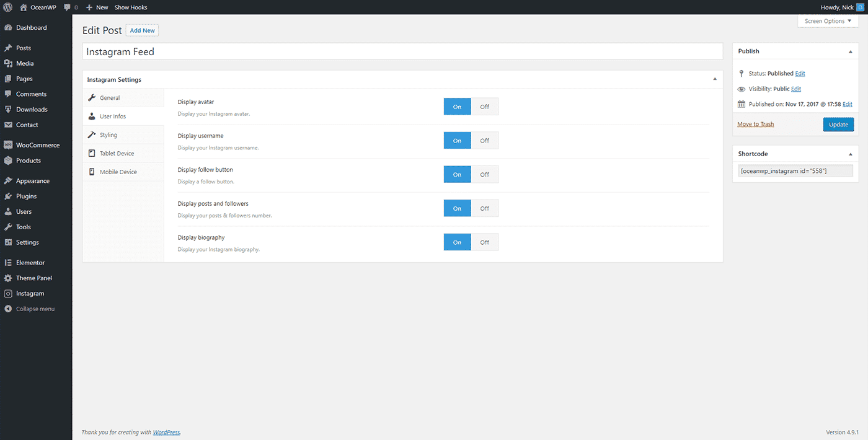Click the Add New button
The height and width of the screenshot is (440, 868).
(x=143, y=30)
